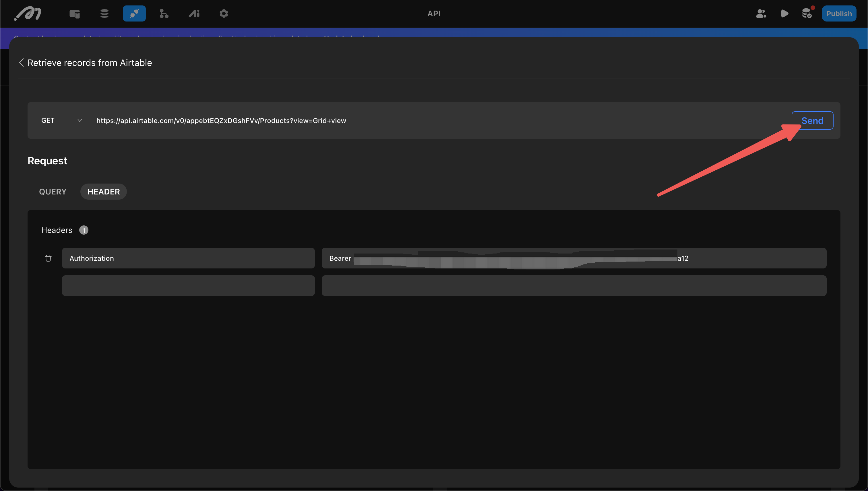Switch to the QUERY tab
This screenshot has width=868, height=491.
coord(53,192)
